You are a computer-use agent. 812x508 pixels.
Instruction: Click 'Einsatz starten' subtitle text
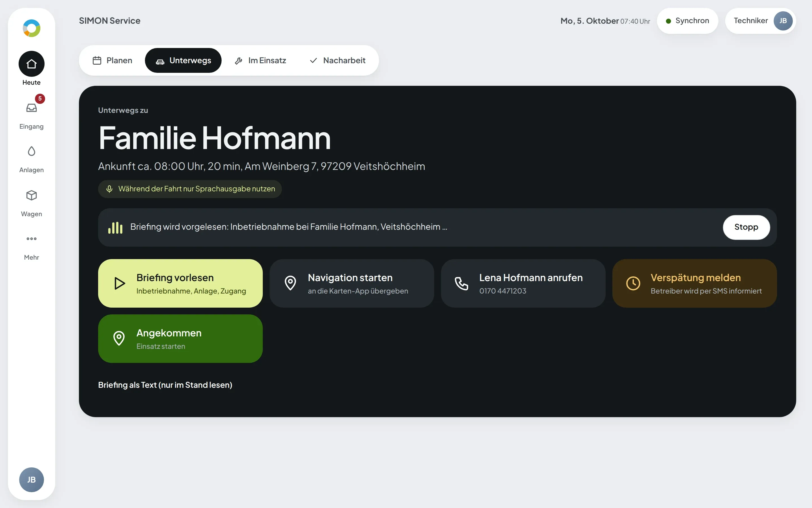click(161, 346)
